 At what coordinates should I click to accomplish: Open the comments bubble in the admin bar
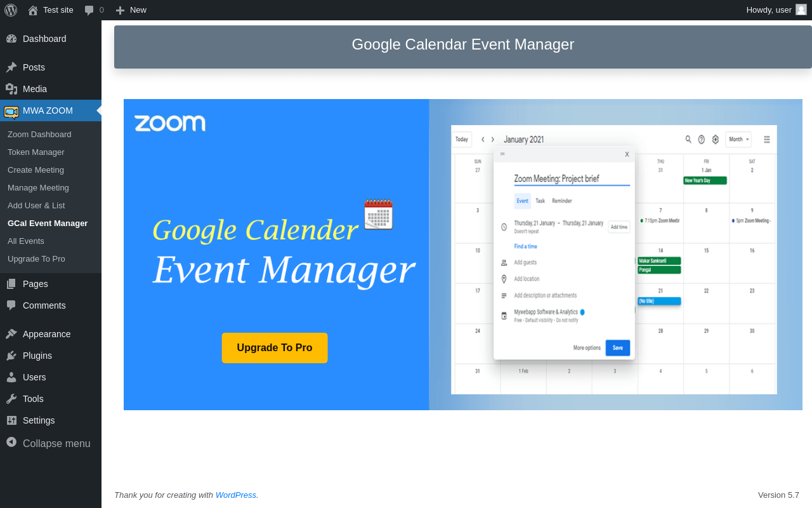[x=94, y=10]
